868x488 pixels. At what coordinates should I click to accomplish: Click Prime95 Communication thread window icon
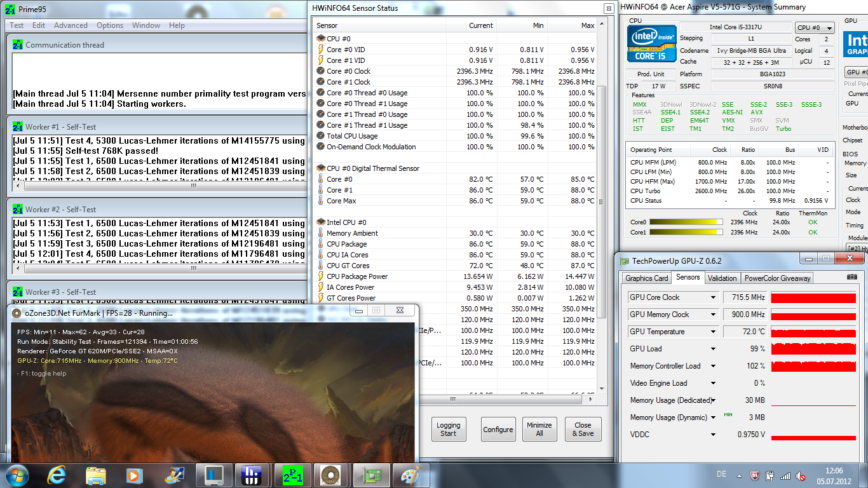point(18,45)
